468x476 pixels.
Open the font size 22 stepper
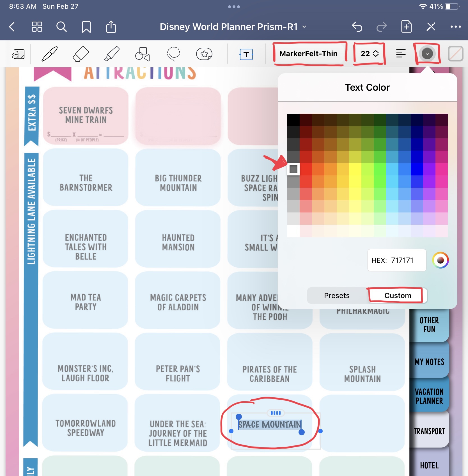pyautogui.click(x=370, y=54)
